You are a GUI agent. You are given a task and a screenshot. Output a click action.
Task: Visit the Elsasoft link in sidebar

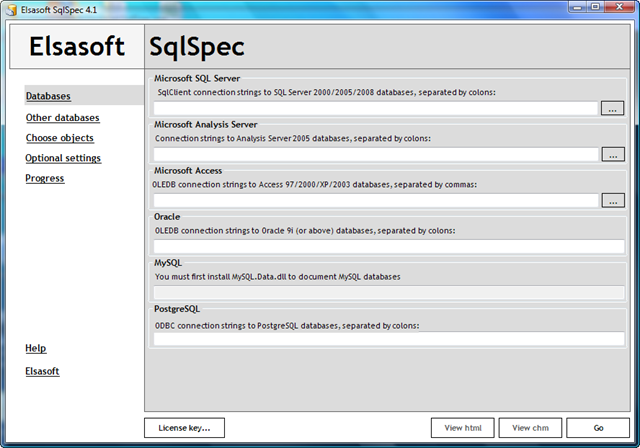click(x=42, y=371)
